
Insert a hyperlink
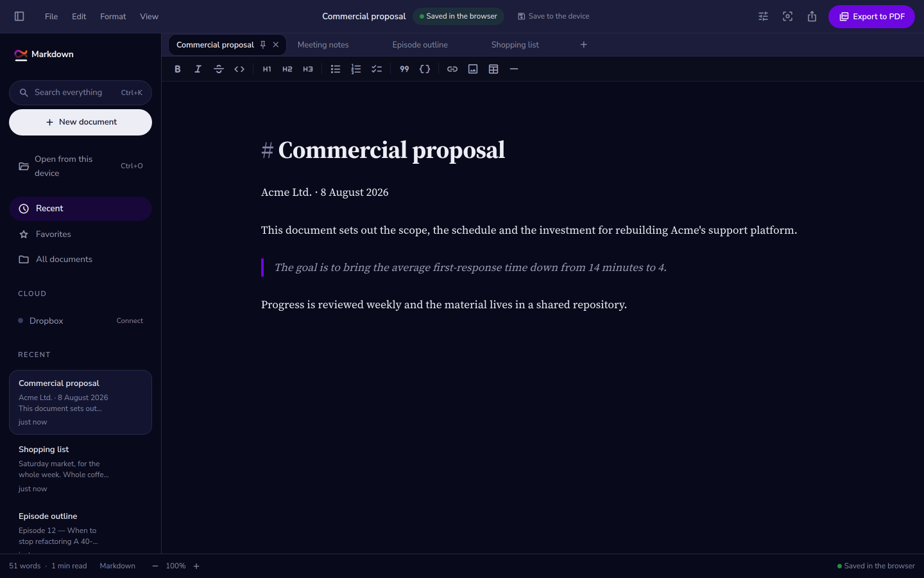coord(452,69)
